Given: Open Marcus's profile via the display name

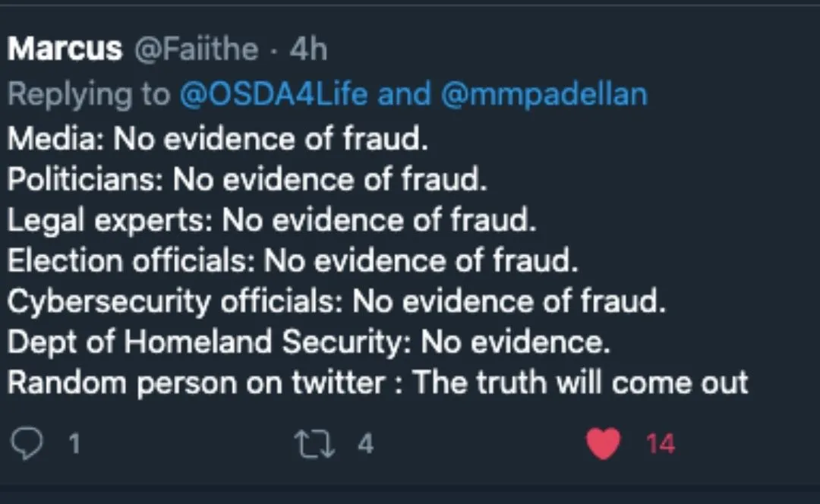Looking at the screenshot, I should pos(65,50).
